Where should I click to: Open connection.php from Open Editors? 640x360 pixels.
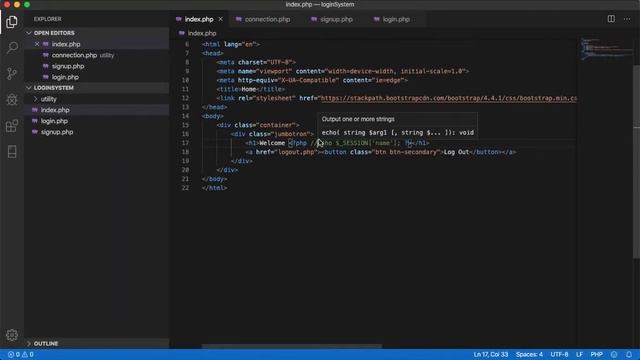74,55
